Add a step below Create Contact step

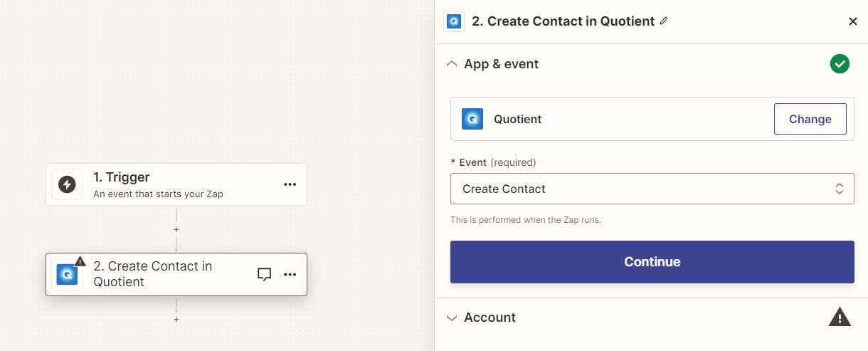(176, 319)
